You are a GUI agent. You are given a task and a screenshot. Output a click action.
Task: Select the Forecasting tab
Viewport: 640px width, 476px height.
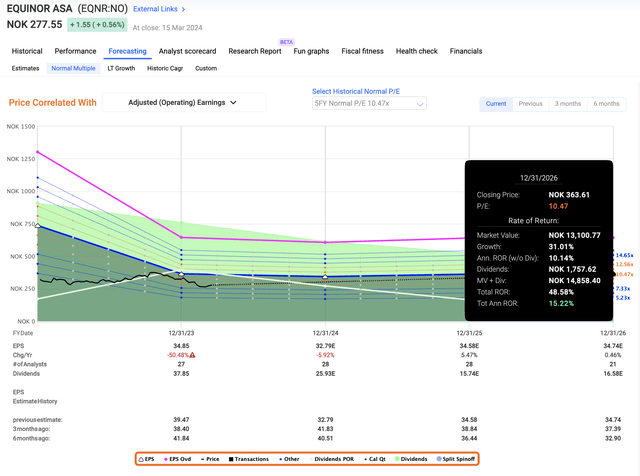(x=127, y=51)
